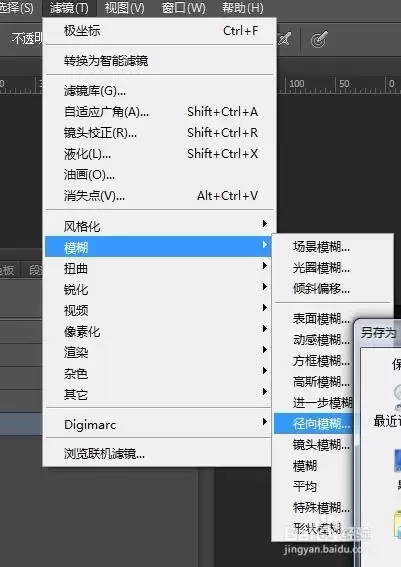Viewport: 401px width, 567px height.
Task: Apply last filter 极坐标
Action: 159,31
